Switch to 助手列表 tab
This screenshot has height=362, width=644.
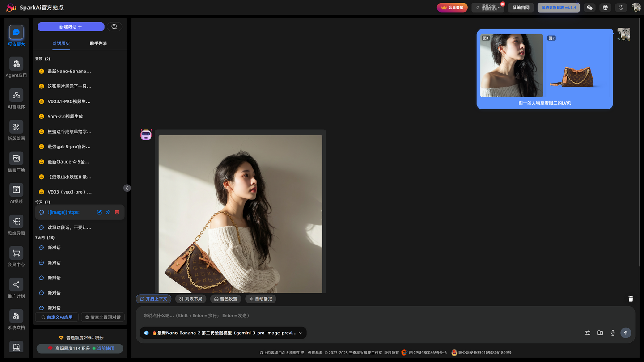coord(98,43)
